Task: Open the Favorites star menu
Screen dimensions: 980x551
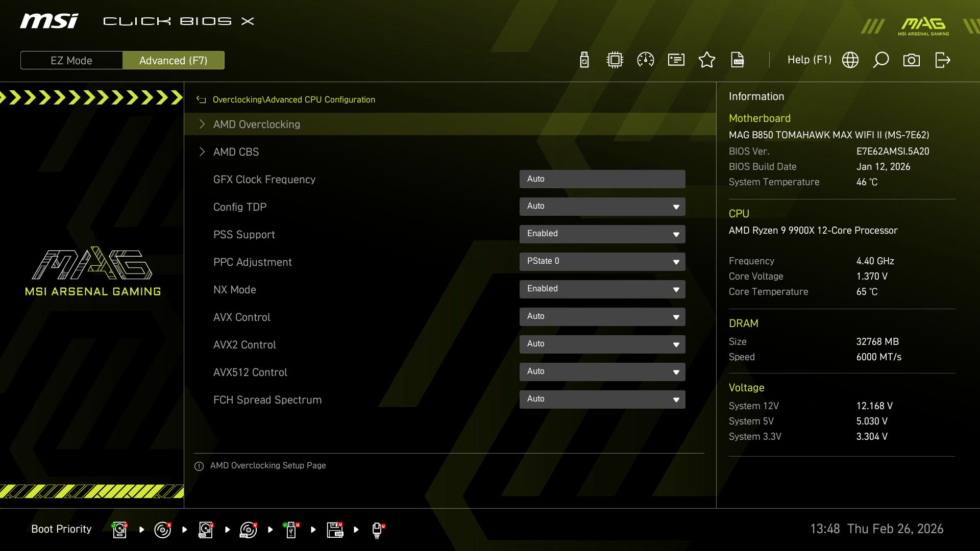Action: point(707,60)
